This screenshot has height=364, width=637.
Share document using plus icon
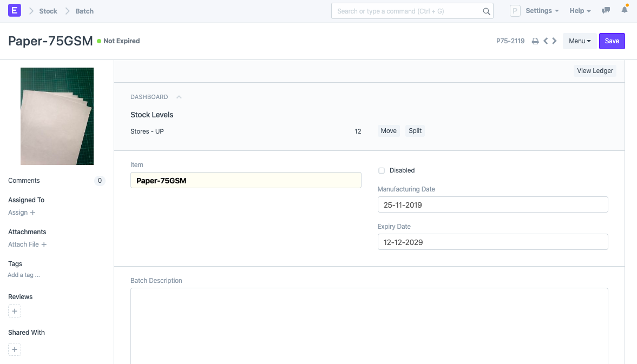click(x=15, y=349)
